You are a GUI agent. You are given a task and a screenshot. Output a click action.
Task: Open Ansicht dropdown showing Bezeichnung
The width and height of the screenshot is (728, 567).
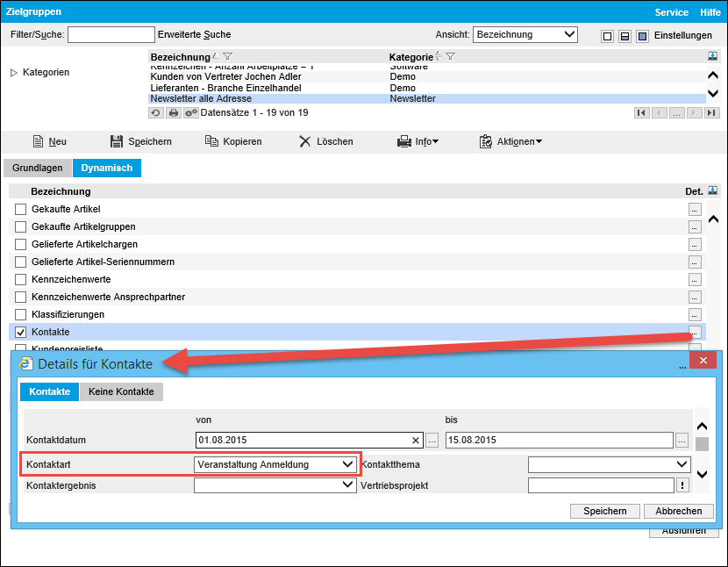click(x=525, y=35)
